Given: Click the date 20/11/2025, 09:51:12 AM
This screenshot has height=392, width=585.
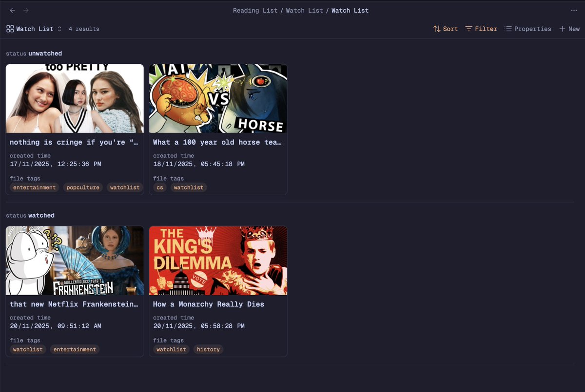Looking at the screenshot, I should pyautogui.click(x=56, y=326).
